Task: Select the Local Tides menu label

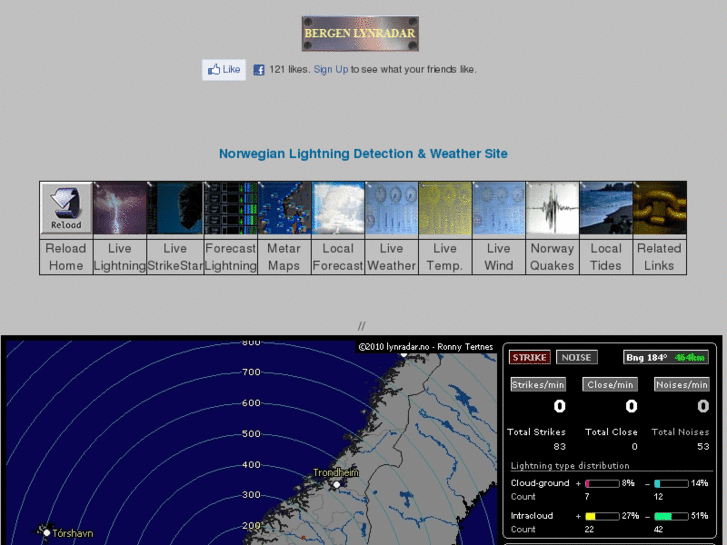Action: pos(606,257)
